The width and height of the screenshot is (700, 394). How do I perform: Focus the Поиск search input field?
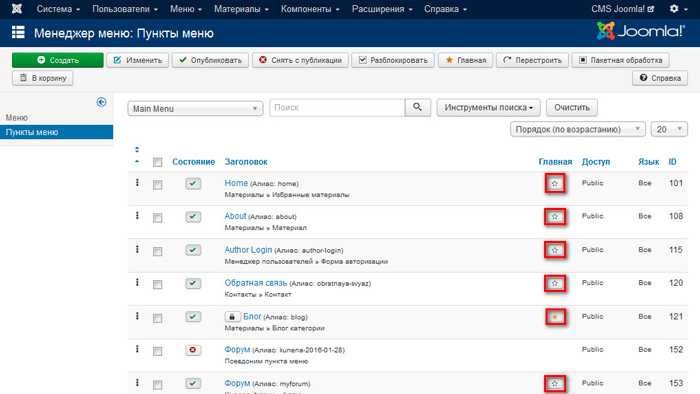pyautogui.click(x=337, y=108)
